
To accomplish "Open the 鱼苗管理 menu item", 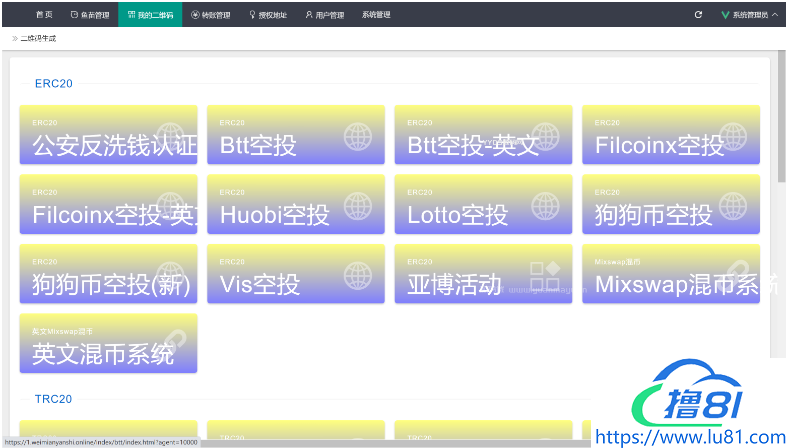I will 90,15.
